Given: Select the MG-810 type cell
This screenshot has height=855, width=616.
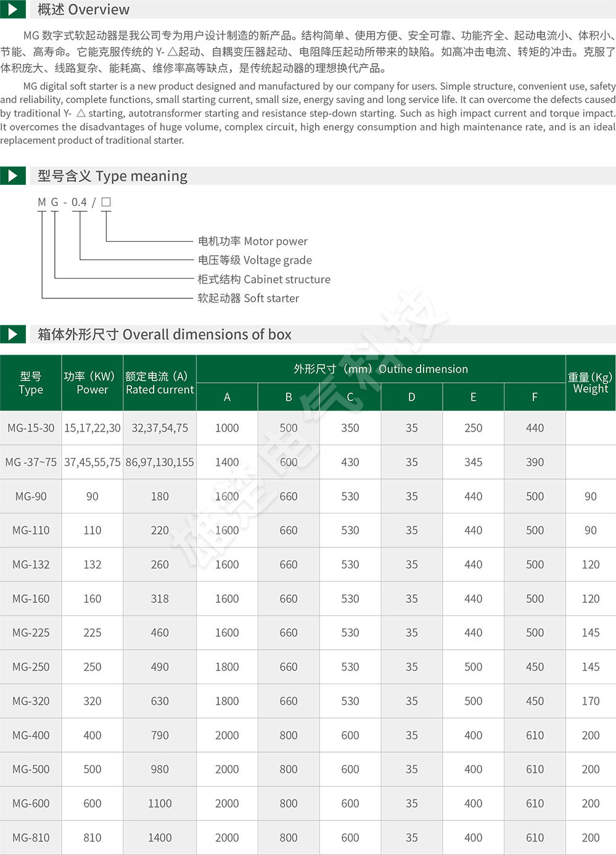Looking at the screenshot, I should point(31,838).
